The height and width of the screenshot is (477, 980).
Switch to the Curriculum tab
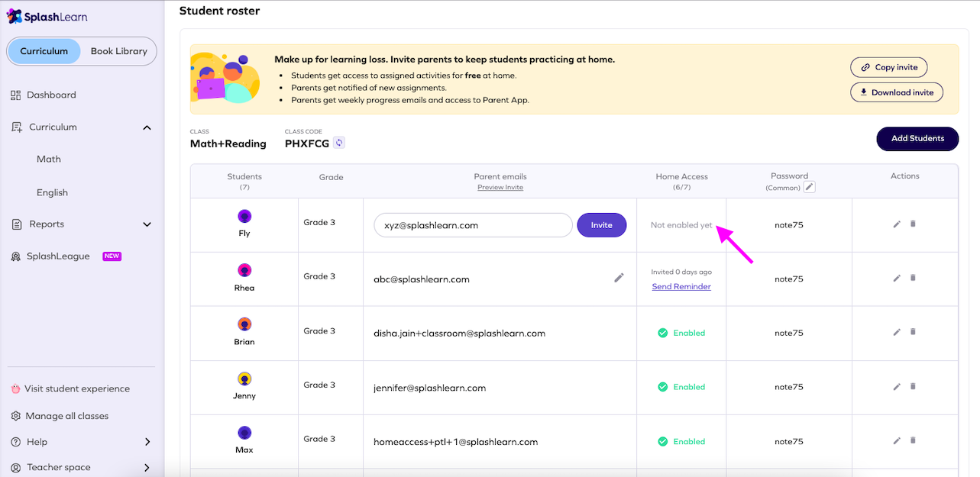[44, 51]
